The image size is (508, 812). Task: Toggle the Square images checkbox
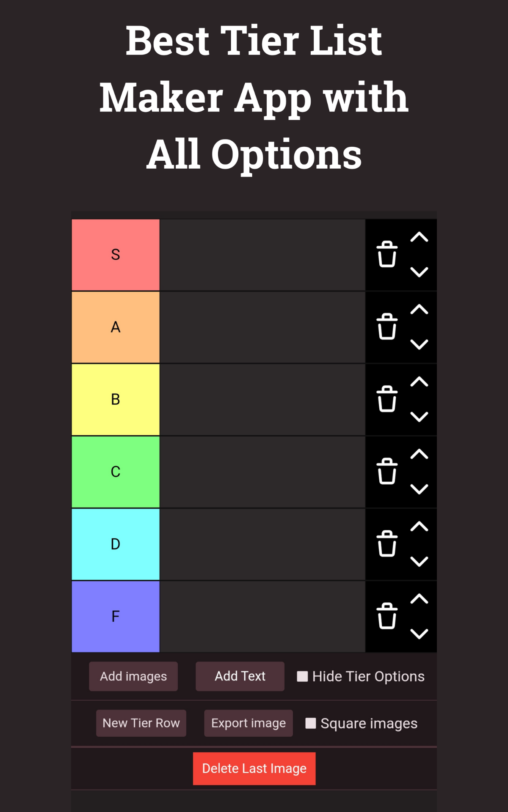pos(311,723)
